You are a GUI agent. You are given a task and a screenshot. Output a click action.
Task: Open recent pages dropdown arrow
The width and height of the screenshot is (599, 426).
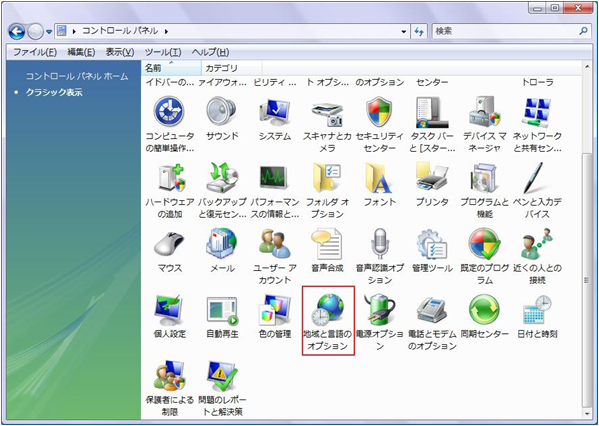coord(49,32)
